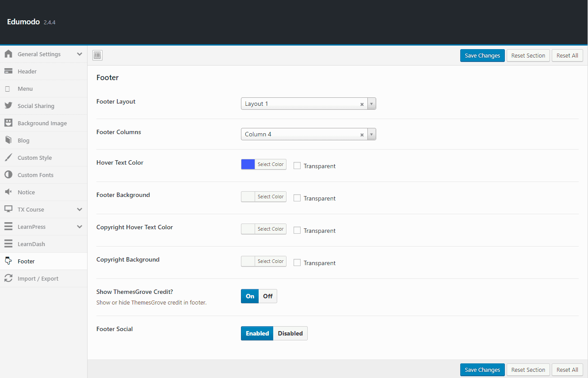Click the top Save Changes button
Screen dimensions: 588x378
pyautogui.click(x=482, y=56)
